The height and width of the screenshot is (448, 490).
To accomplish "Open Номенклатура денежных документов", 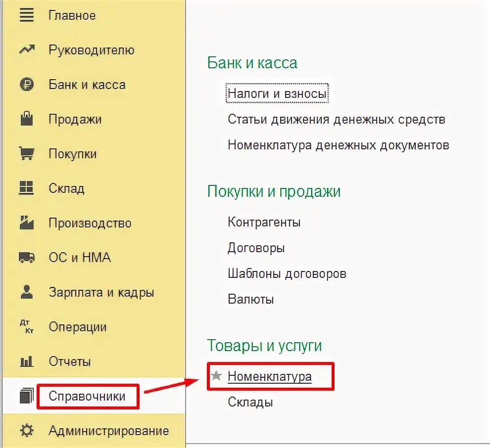I will point(339,145).
